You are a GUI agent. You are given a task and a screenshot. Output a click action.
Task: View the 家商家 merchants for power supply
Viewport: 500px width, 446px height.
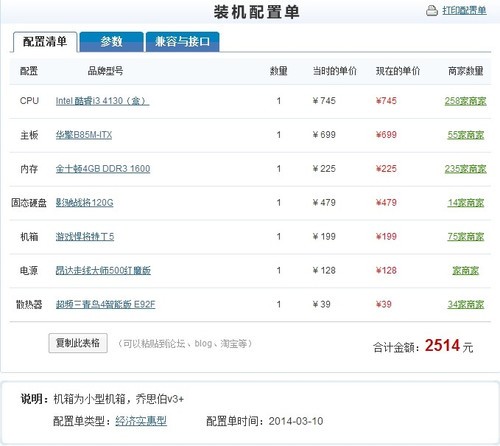[x=465, y=270]
